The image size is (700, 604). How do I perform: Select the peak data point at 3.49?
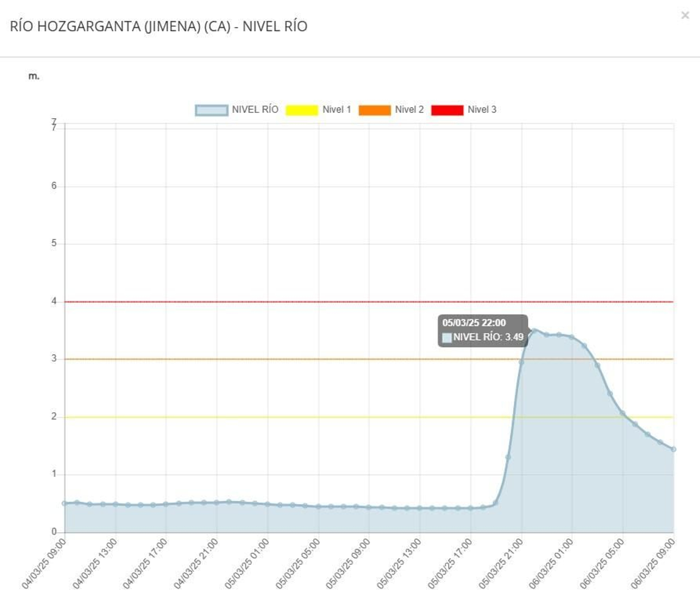[534, 331]
